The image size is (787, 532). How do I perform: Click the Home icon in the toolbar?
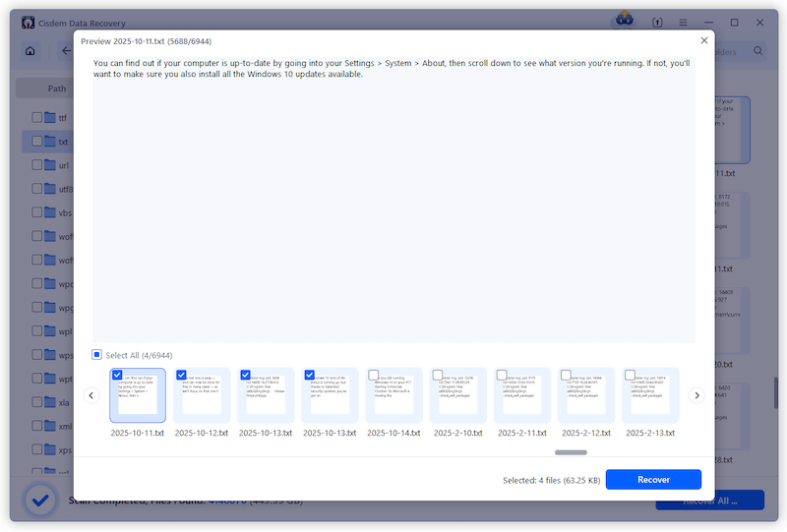(x=30, y=51)
